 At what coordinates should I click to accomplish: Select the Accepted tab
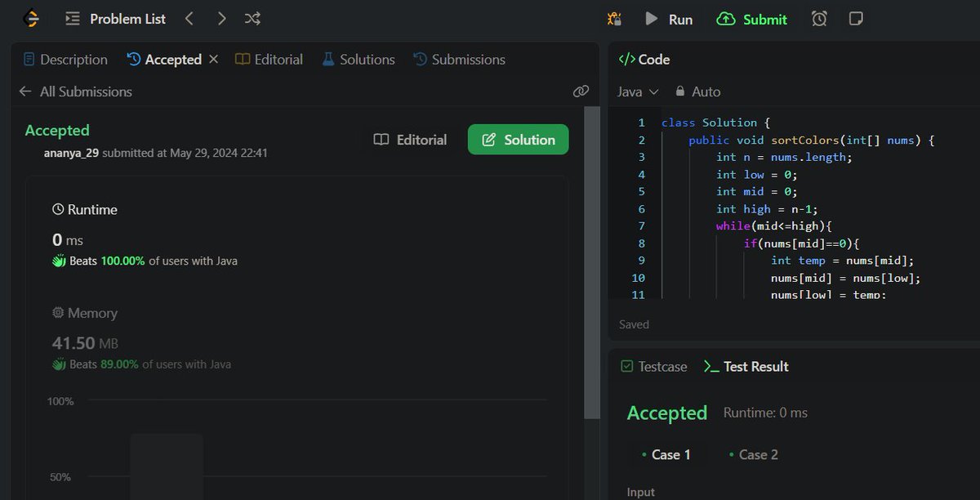click(x=164, y=60)
